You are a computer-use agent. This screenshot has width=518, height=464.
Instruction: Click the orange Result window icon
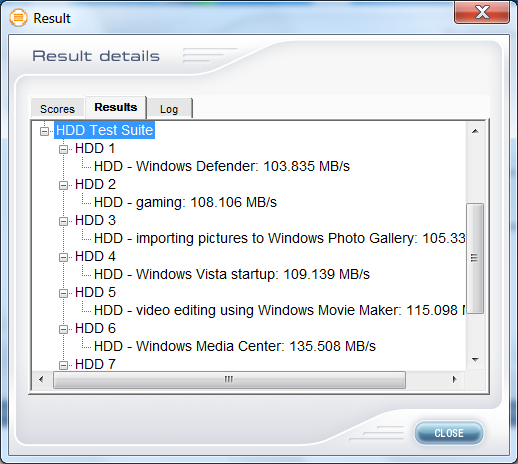tap(18, 17)
